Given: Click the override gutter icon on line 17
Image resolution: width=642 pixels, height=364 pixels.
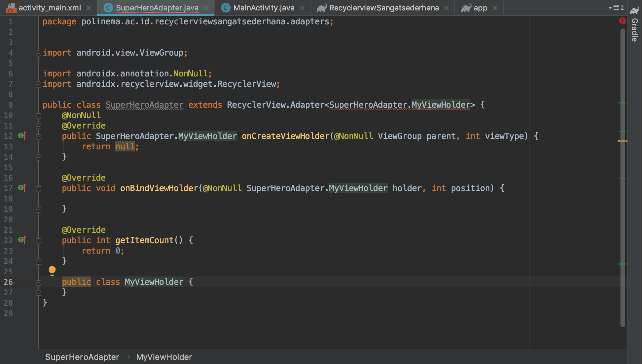Looking at the screenshot, I should click(x=22, y=188).
